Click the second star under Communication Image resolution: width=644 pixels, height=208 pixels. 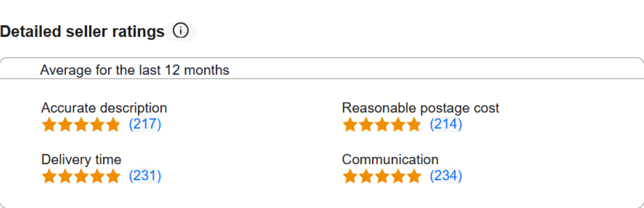point(366,176)
